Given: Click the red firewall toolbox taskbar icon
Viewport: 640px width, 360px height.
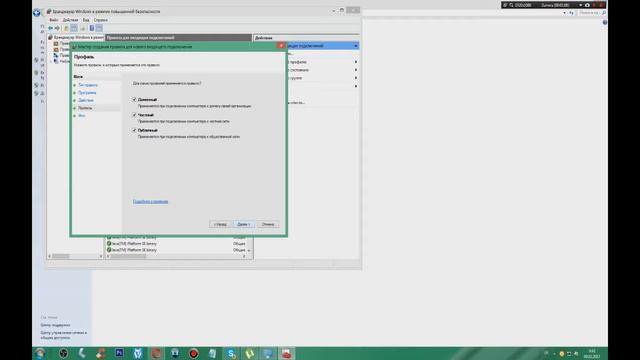Looking at the screenshot, I should coord(287,353).
